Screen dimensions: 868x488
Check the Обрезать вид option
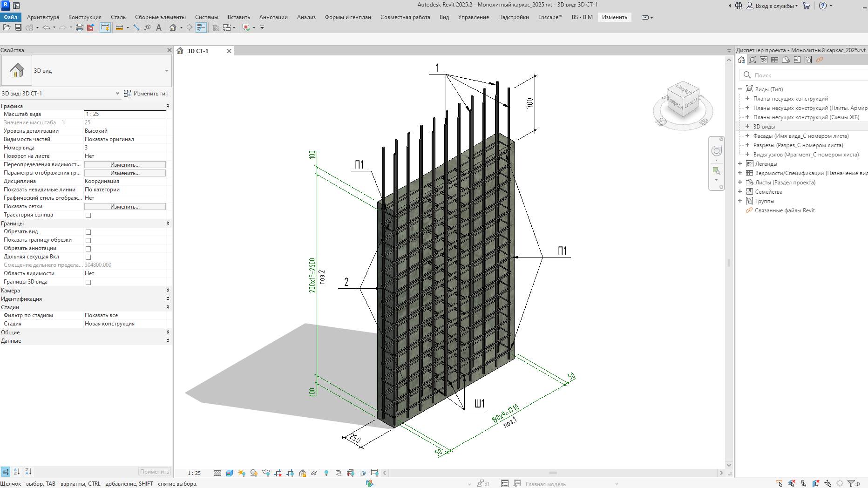[88, 231]
